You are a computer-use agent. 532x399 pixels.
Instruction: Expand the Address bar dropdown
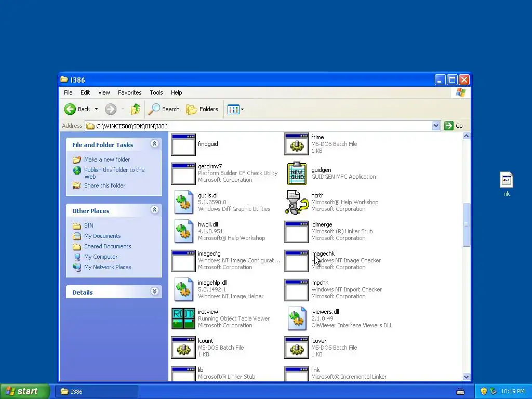[x=436, y=126]
